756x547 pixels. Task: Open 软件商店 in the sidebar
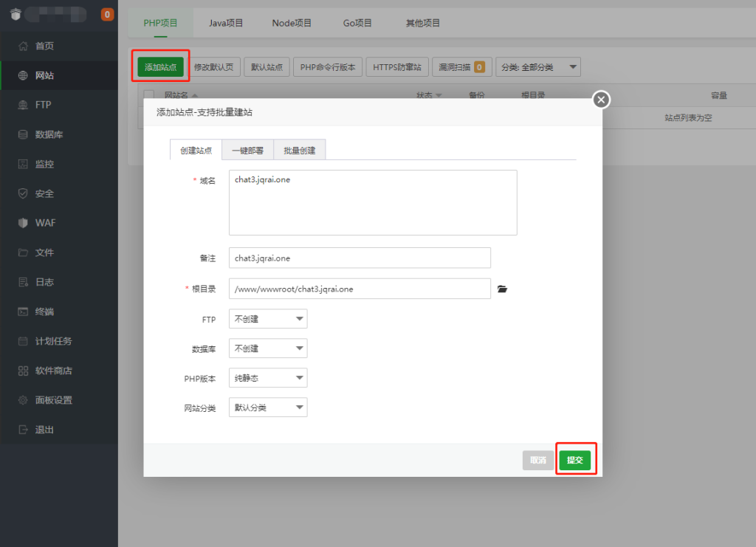[59, 371]
